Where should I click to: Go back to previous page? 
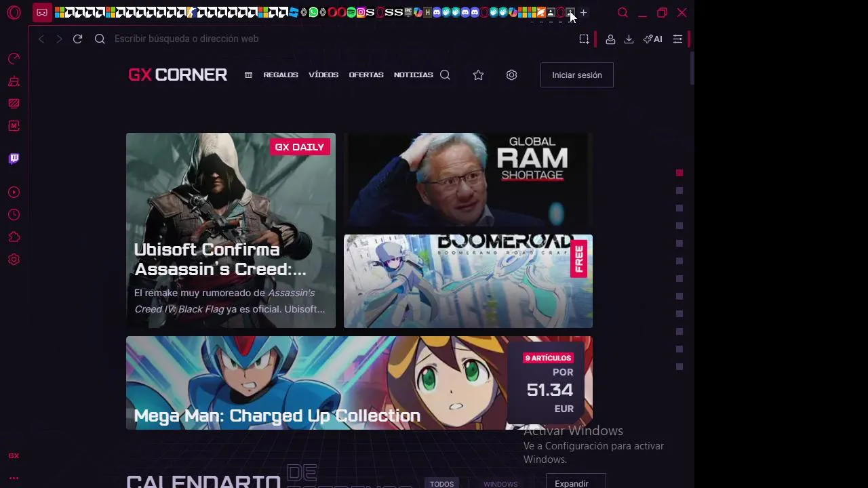point(41,39)
